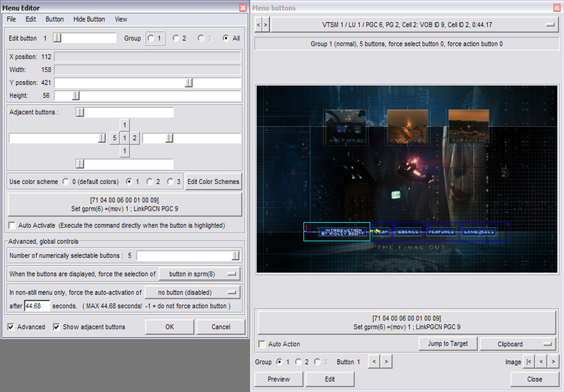Open the View menu
Image resolution: width=564 pixels, height=392 pixels.
121,19
